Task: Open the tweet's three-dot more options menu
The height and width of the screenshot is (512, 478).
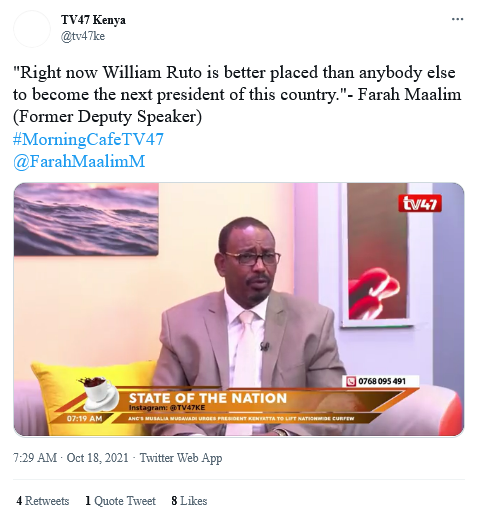Action: (457, 19)
